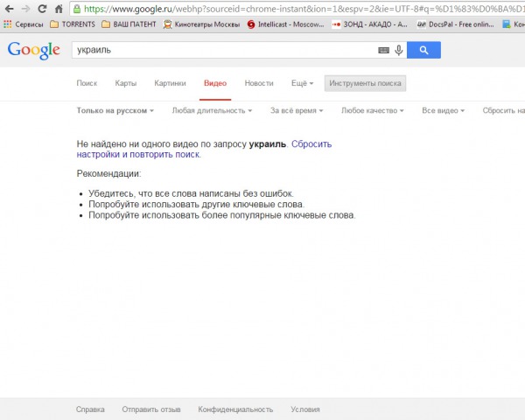Screen dimensions: 525x420
Task: Open Условия footer link
Action: tap(305, 409)
